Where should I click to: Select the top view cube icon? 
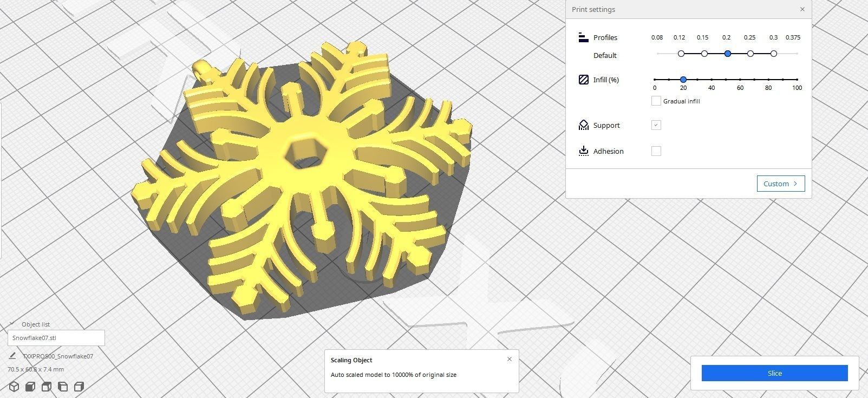pyautogui.click(x=47, y=386)
